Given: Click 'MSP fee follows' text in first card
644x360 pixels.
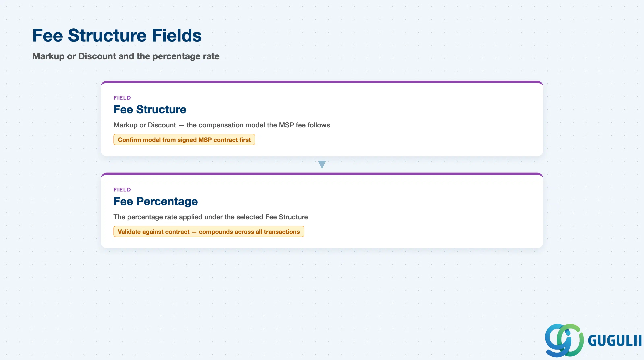Looking at the screenshot, I should [304, 125].
